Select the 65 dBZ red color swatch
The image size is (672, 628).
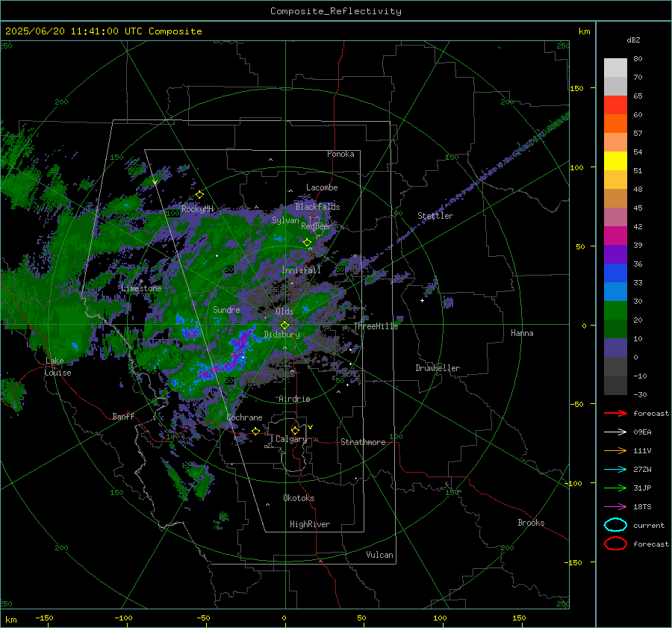tap(615, 105)
